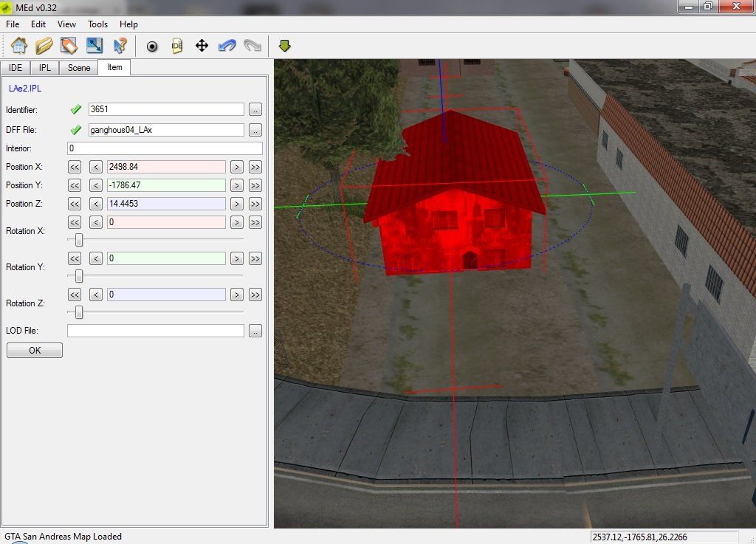Click the '>>' button for Rotation Y
This screenshot has height=544, width=756.
click(255, 259)
